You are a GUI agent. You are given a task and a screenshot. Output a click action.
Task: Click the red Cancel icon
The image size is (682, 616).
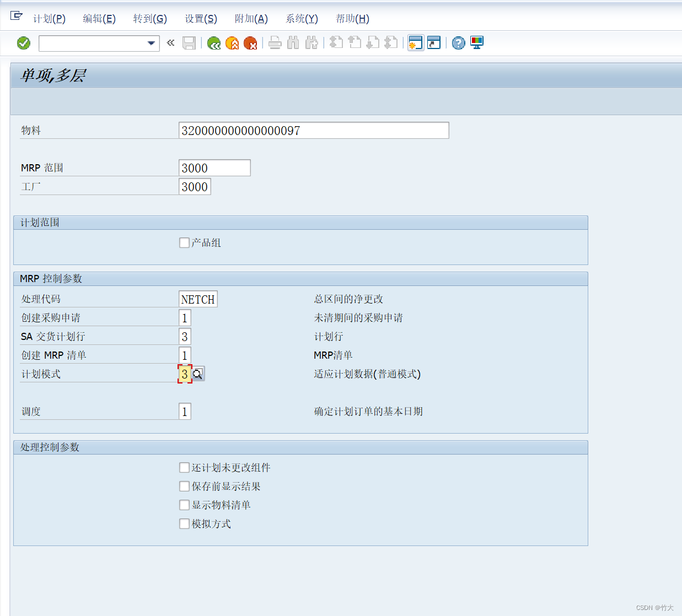[x=251, y=43]
